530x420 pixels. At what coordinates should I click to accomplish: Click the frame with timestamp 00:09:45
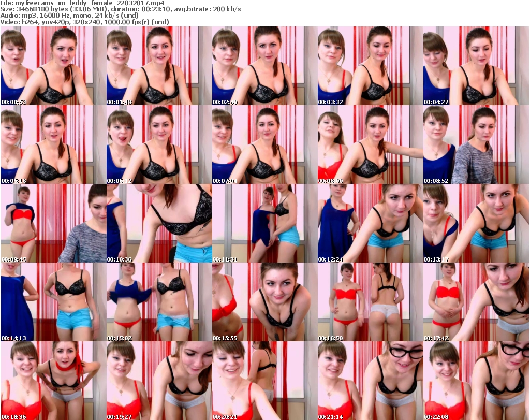(53, 223)
